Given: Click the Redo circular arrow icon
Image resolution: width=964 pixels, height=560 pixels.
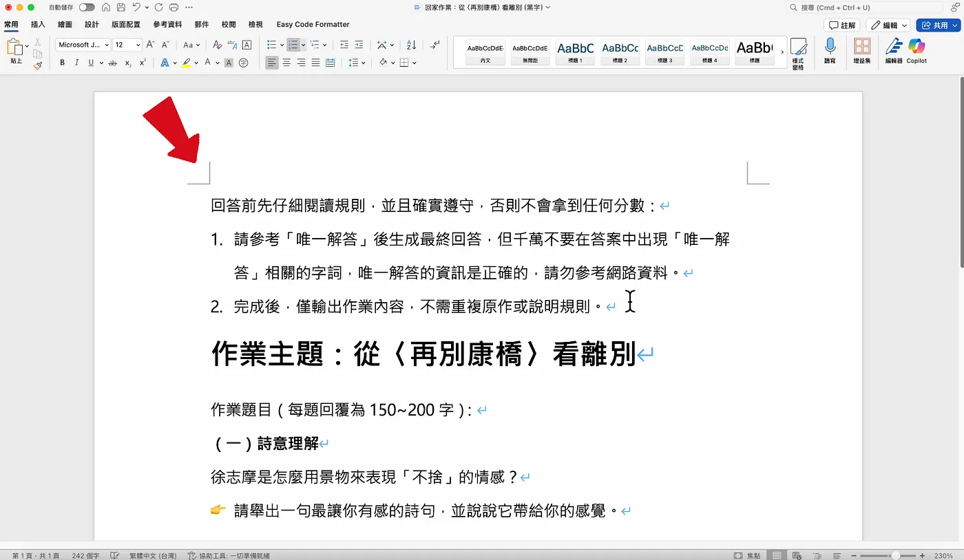Looking at the screenshot, I should click(x=159, y=8).
